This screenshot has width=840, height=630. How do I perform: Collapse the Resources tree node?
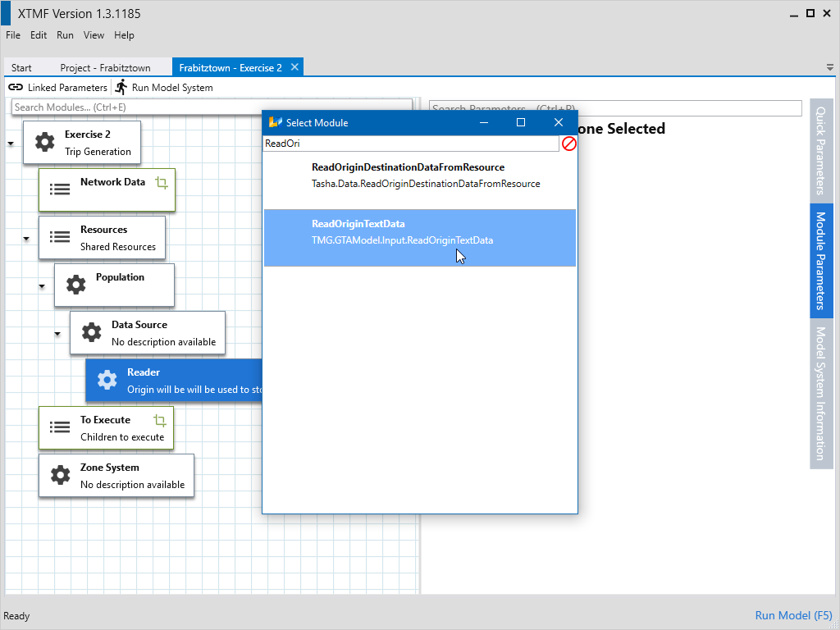pos(26,239)
